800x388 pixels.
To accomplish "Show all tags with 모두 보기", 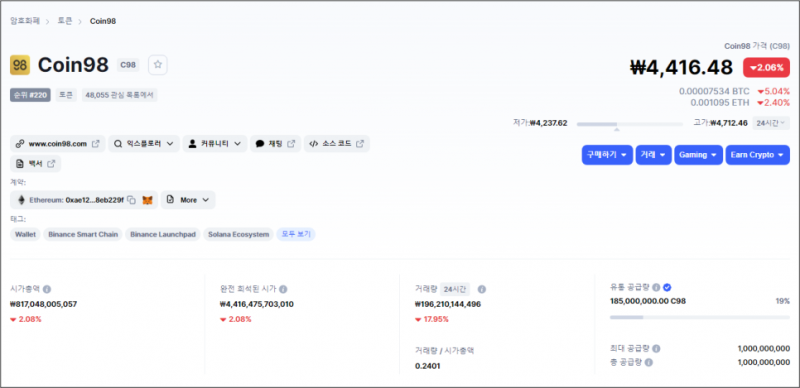I will coord(296,234).
